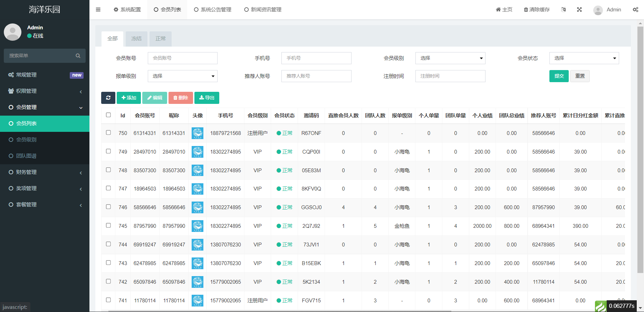Open the settings gears icon in header

(635, 10)
